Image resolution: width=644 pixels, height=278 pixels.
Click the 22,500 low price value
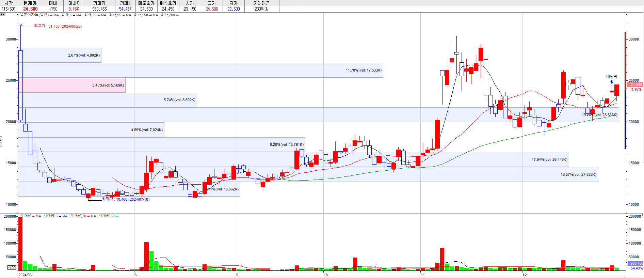point(234,9)
